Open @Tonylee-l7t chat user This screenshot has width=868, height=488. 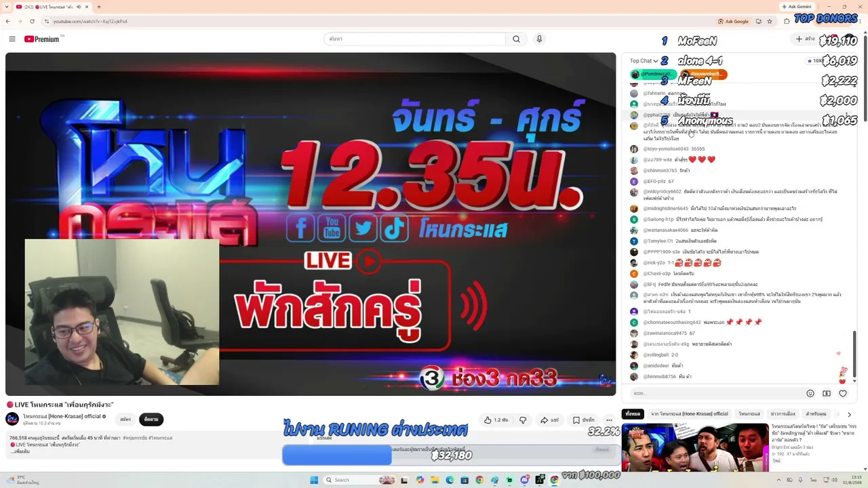[x=658, y=241]
